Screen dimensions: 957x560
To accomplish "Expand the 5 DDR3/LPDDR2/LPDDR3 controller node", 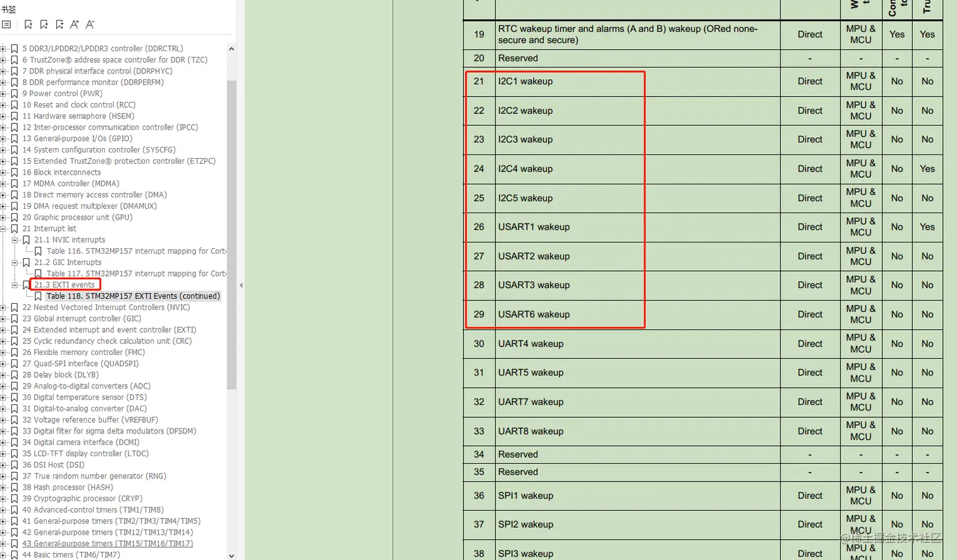I will [x=3, y=49].
